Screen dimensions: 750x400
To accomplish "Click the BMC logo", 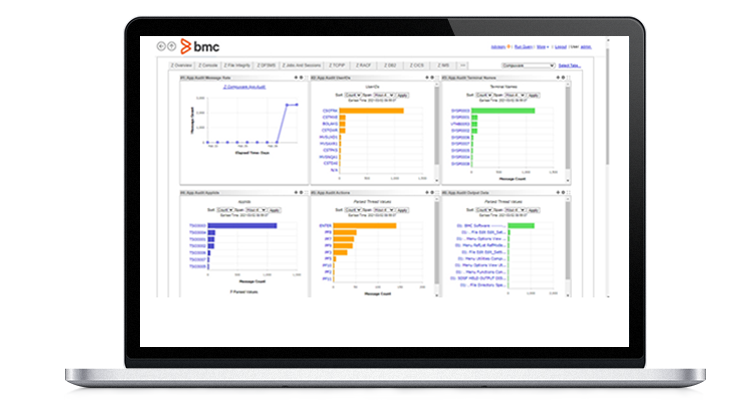I will point(205,46).
